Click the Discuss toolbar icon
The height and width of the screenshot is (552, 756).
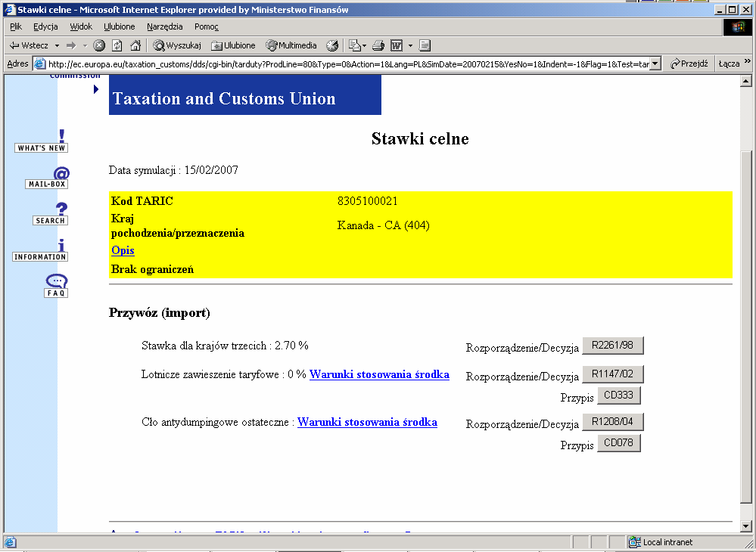point(425,45)
